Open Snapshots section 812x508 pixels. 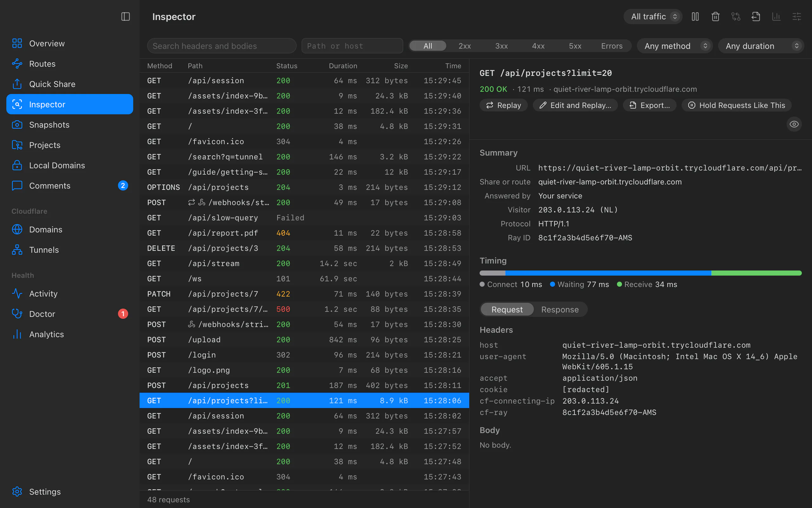point(70,125)
